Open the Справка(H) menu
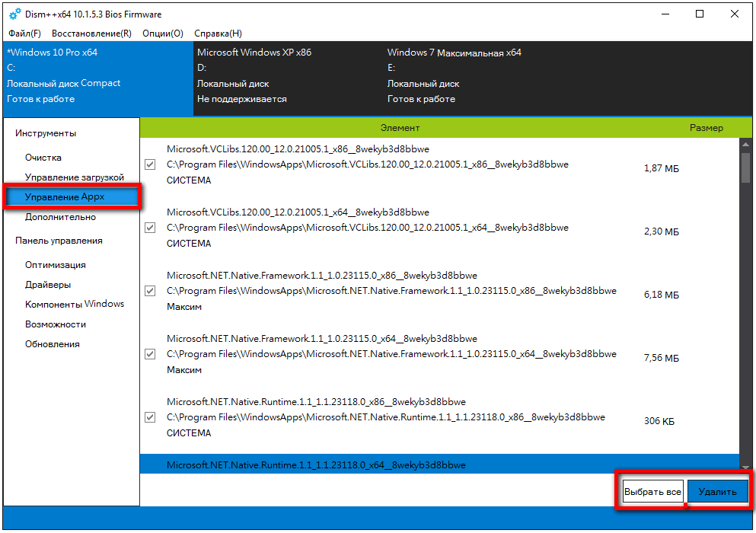Image resolution: width=756 pixels, height=533 pixels. click(x=218, y=34)
